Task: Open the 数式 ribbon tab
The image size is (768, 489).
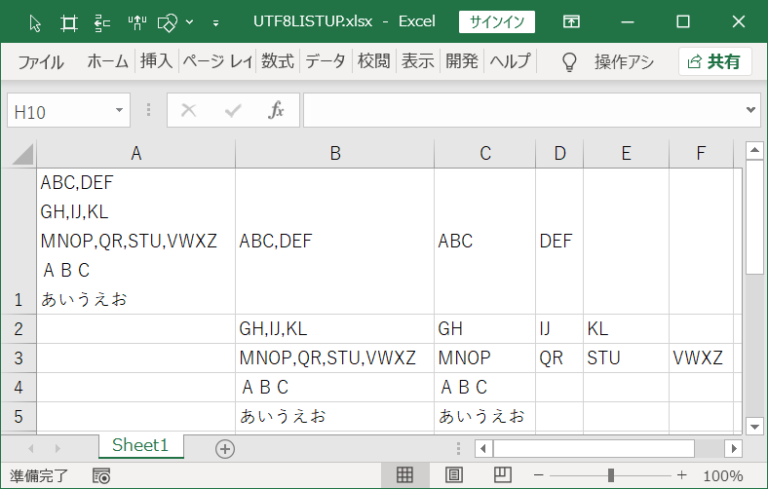Action: (277, 61)
